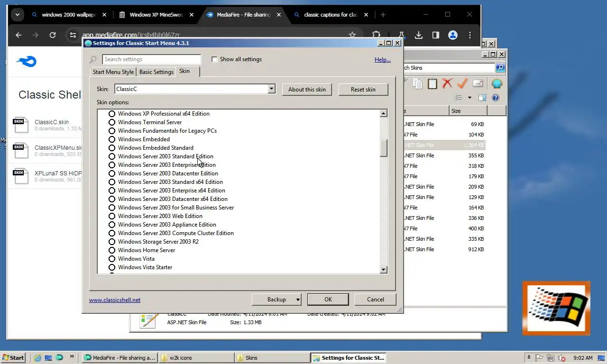Screen dimensions: 607x364
Task: Click the ClassicC.skin file icon on MediaFire
Action: pos(20,125)
